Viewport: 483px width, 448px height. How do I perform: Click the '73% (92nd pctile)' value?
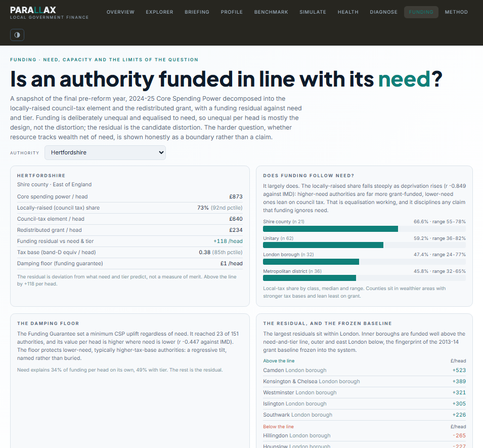[219, 208]
